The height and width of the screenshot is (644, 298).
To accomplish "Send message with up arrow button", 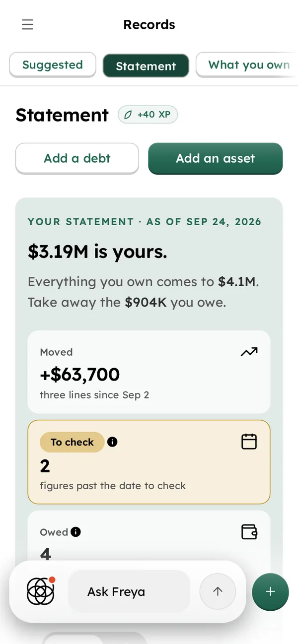I will point(218,591).
